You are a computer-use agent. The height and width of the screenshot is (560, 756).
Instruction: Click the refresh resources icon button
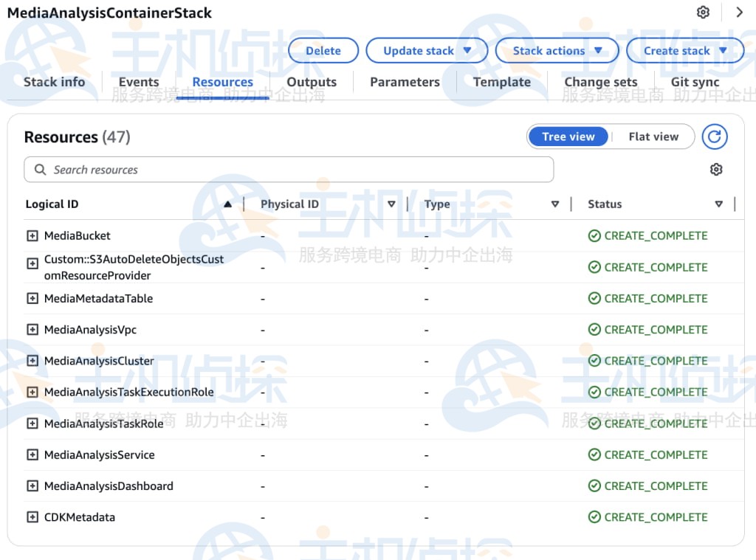(714, 136)
